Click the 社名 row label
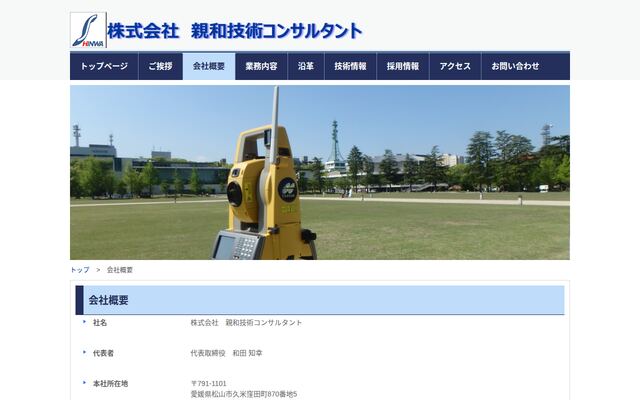640x400 pixels. [100, 322]
